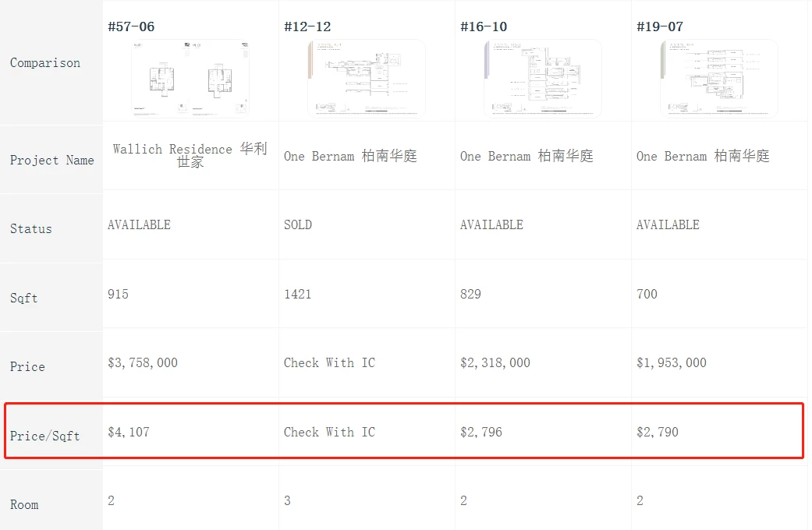
Task: Open floor plan thumbnail for unit #19-07
Action: click(718, 79)
